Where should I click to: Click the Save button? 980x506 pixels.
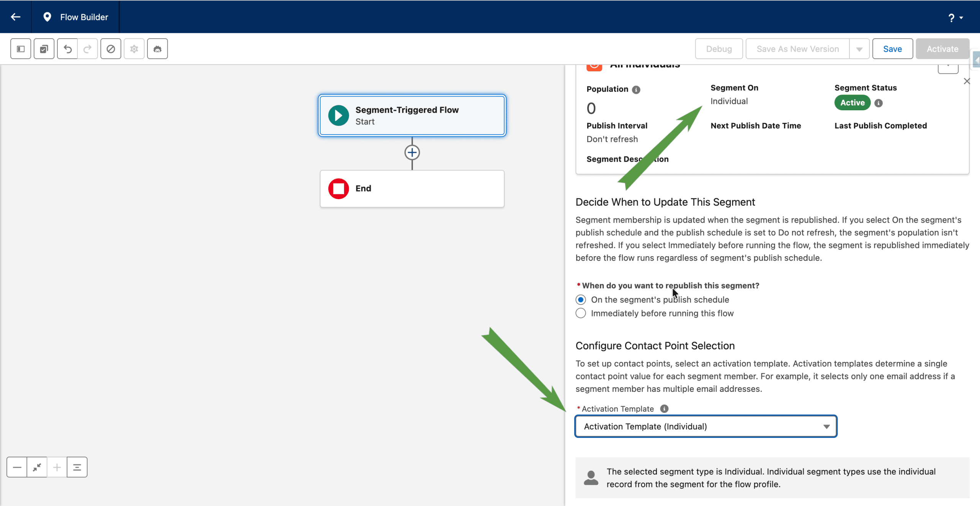(x=892, y=49)
